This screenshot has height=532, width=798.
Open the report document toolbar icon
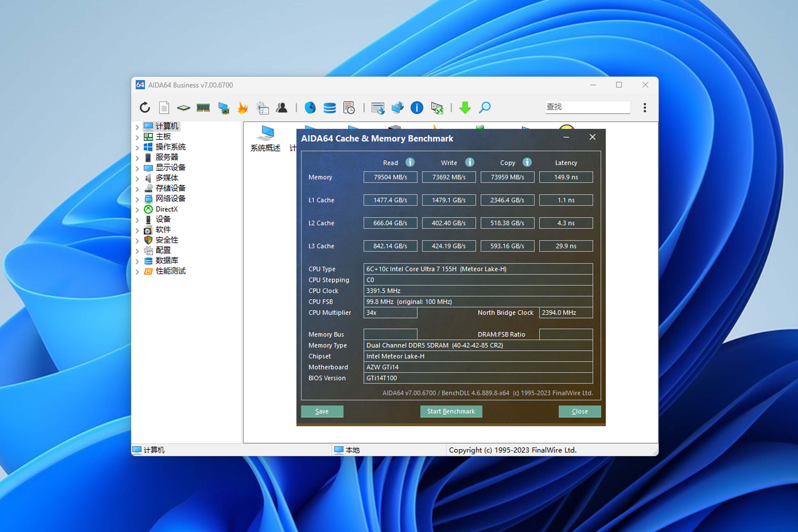[164, 107]
